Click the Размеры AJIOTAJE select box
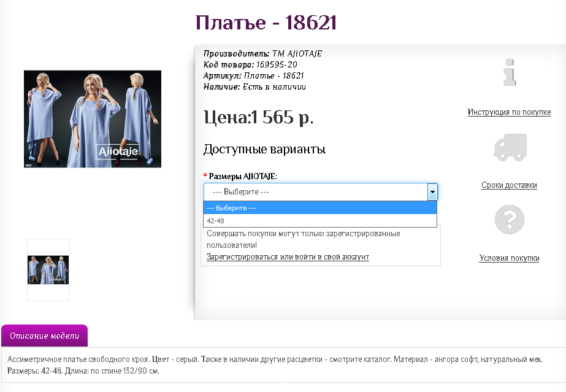 321,191
